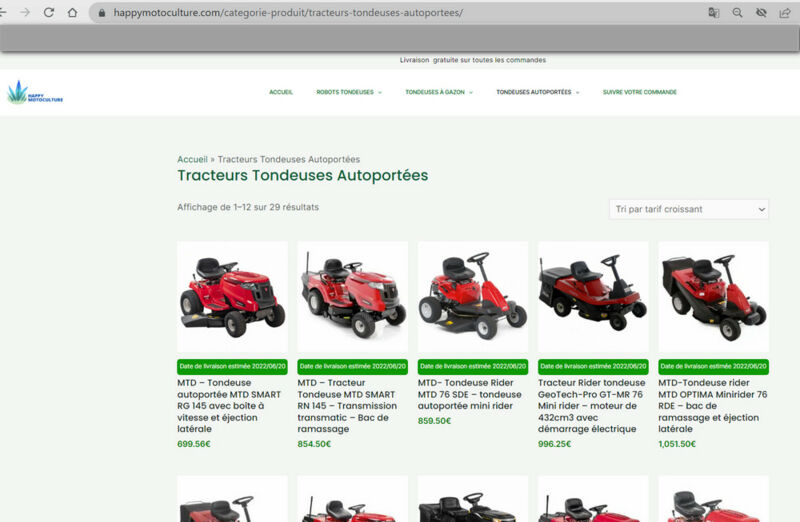This screenshot has width=800, height=522.
Task: Click the share page icon
Action: (x=785, y=13)
